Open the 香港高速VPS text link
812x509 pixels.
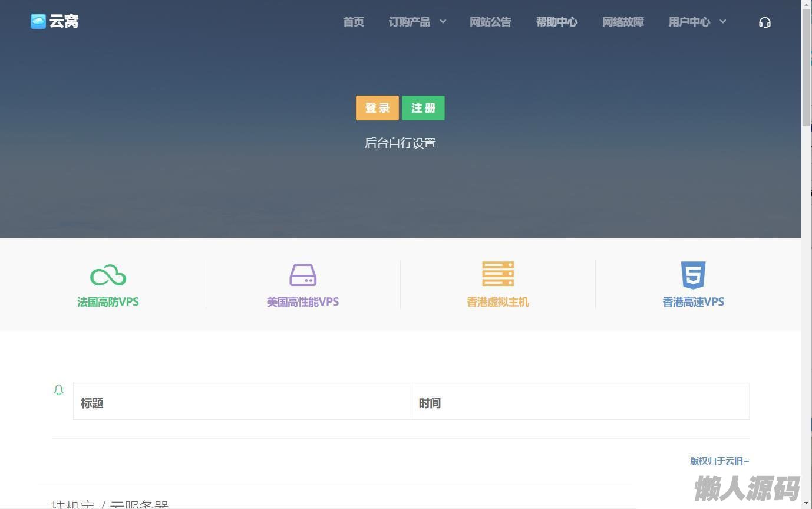693,302
